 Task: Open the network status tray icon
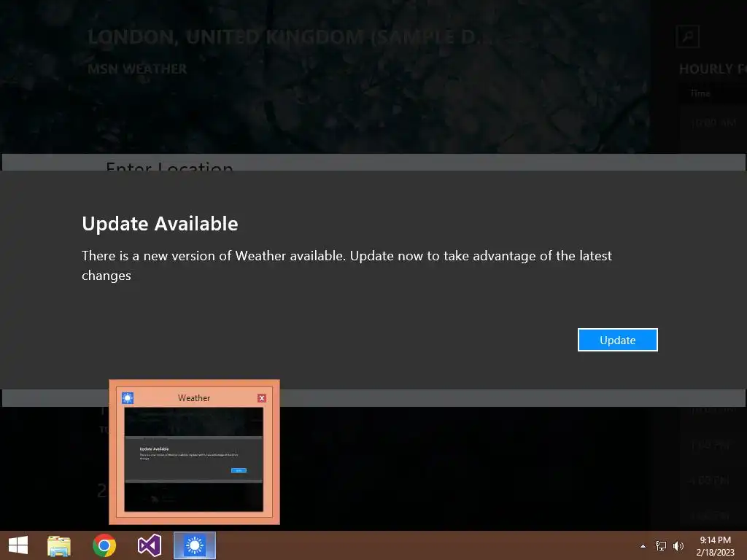tap(661, 546)
